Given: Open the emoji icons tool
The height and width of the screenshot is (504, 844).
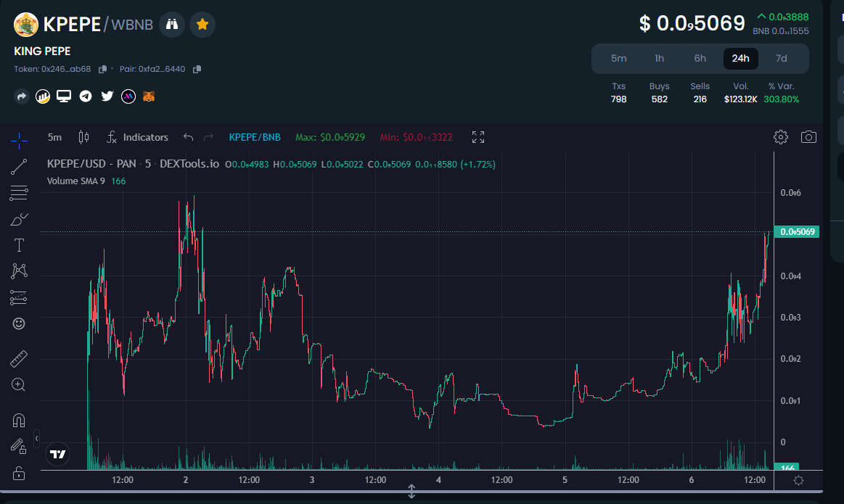Looking at the screenshot, I should 19,323.
